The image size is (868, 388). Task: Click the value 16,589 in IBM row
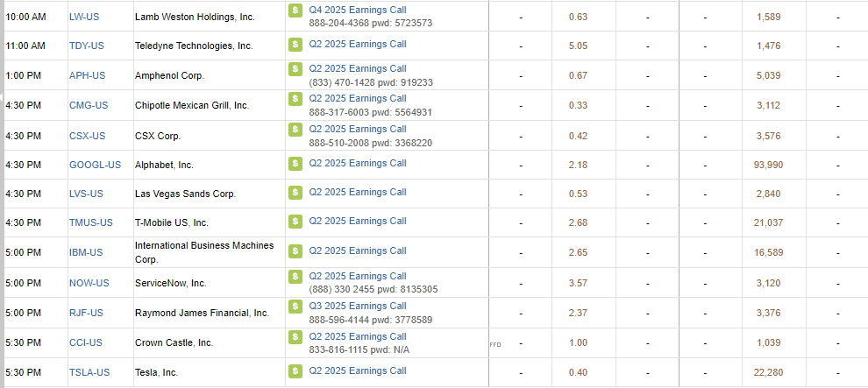point(768,252)
